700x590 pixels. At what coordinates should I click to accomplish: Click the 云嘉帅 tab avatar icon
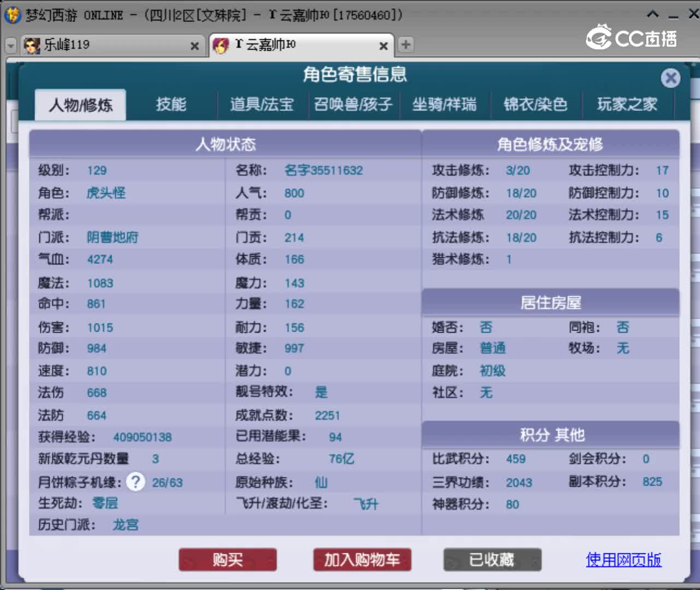point(221,45)
